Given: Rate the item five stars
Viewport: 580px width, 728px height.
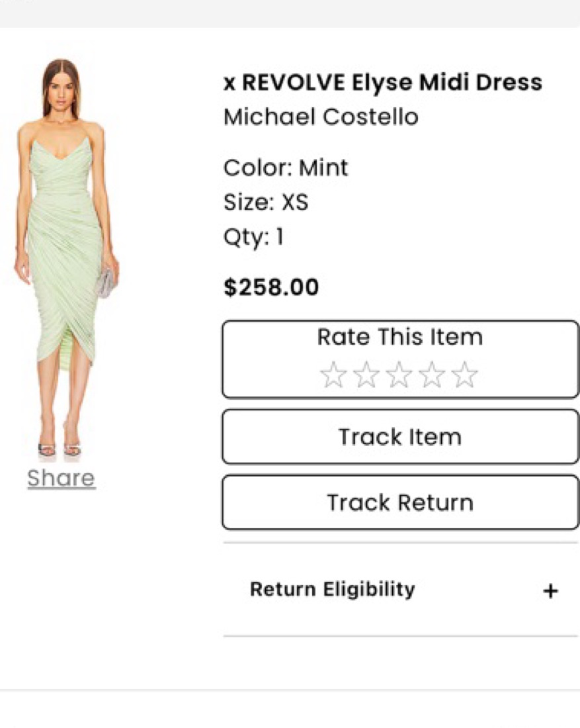Looking at the screenshot, I should tap(465, 375).
